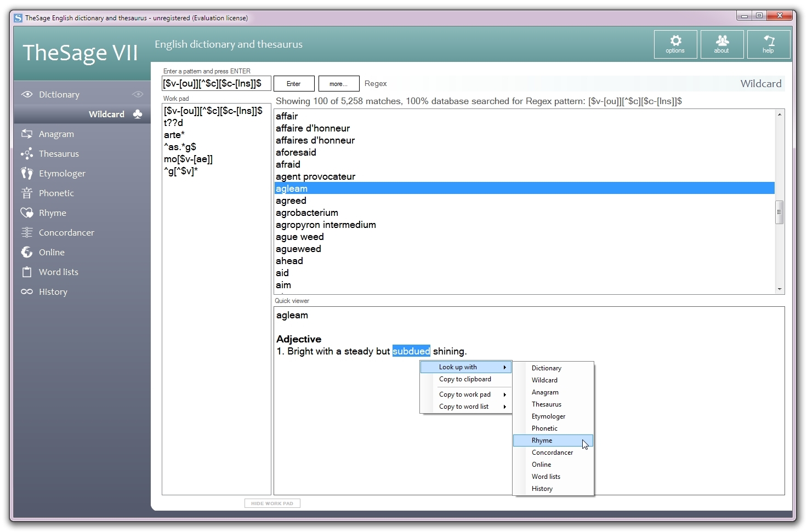807x532 pixels.
Task: Select Thesaurus in the look-up submenu
Action: coord(553,404)
